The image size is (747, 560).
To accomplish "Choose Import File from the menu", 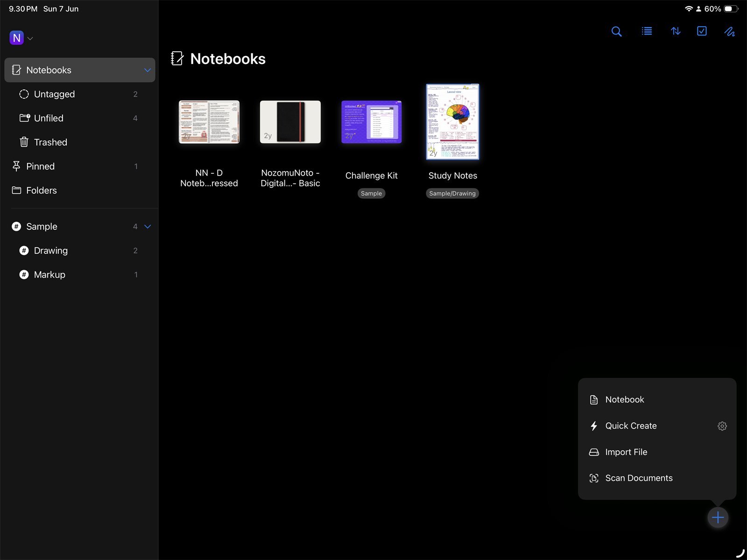I will (x=657, y=452).
